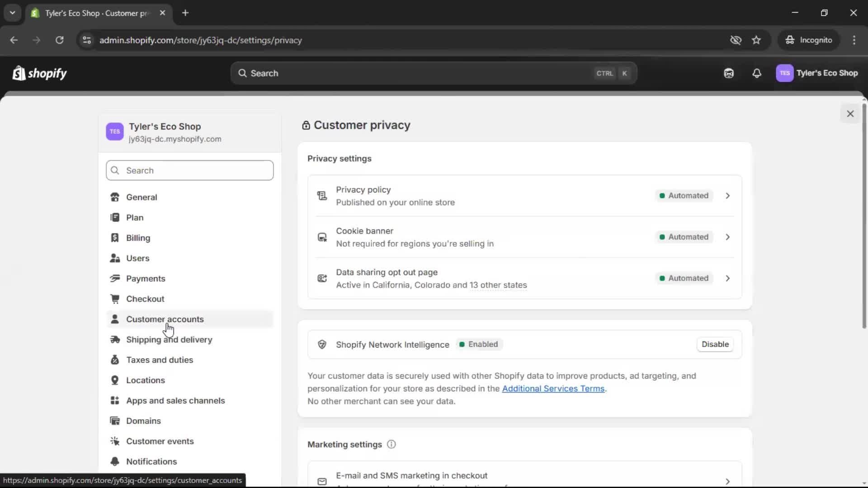This screenshot has height=488, width=868.
Task: Click the page vertical scrollbar
Action: 864,216
